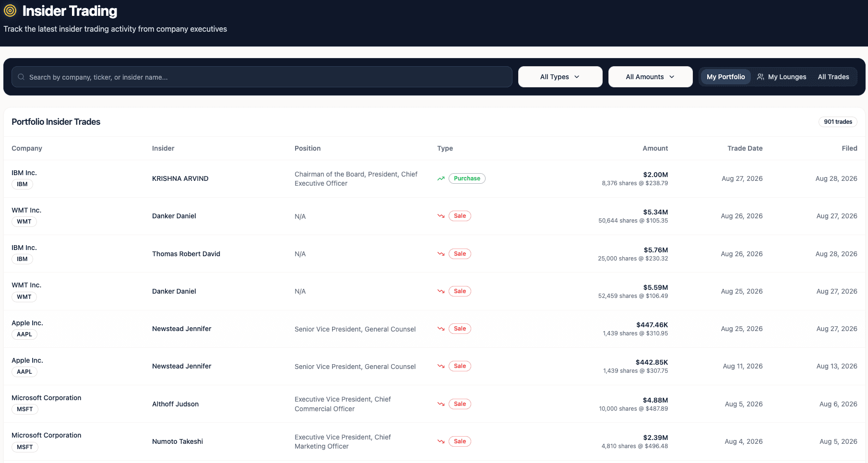Click the MSFT ticker badge in Numoto Takeshi row
The height and width of the screenshot is (463, 868).
(25, 447)
